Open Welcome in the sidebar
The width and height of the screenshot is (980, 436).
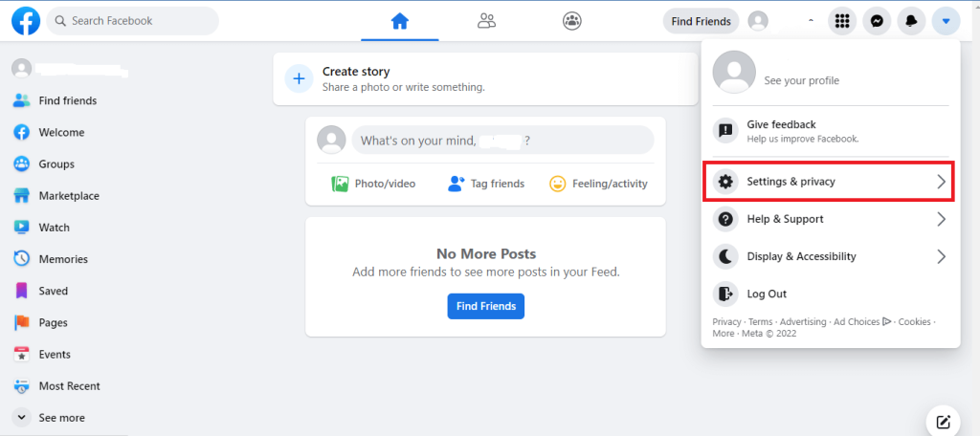62,132
